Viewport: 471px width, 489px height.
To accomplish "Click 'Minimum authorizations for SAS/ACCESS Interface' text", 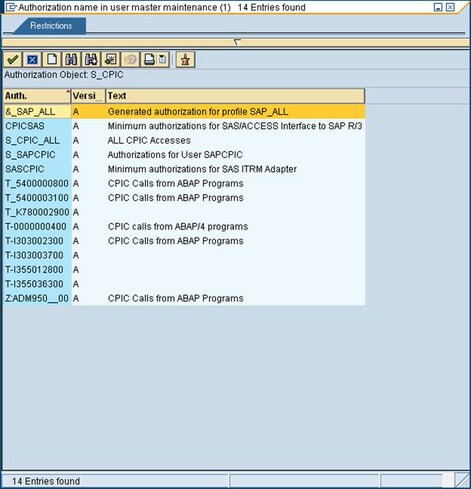I will 235,126.
